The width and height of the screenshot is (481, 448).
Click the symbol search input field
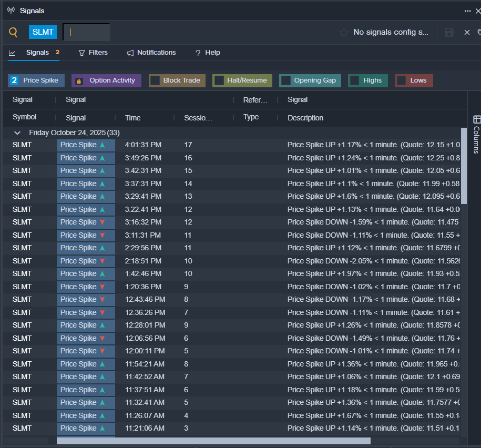click(x=87, y=33)
